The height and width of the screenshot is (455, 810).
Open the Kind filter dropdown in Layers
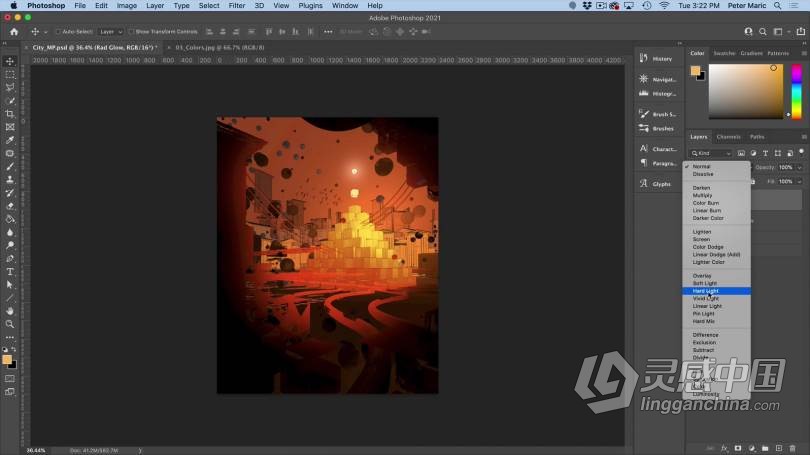(x=711, y=153)
